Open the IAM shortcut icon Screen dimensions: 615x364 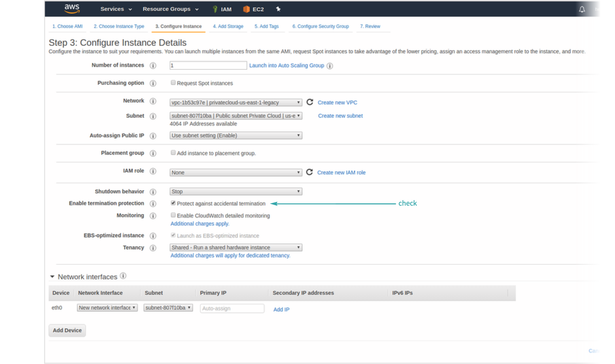click(x=215, y=9)
